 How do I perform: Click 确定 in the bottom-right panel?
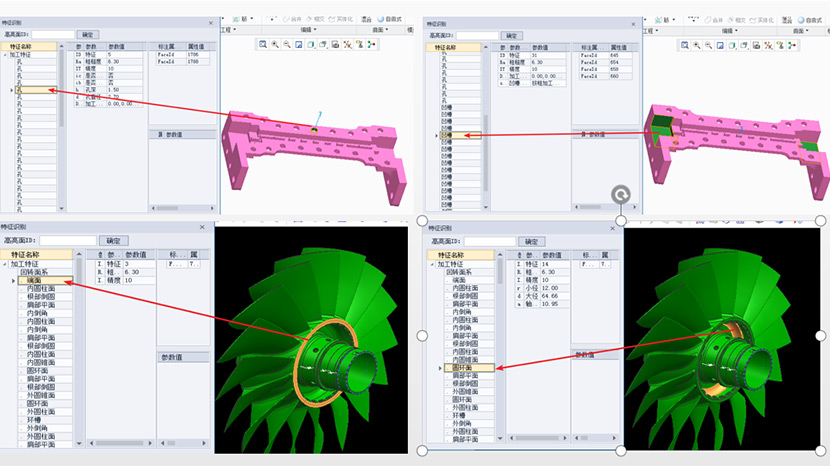click(x=531, y=241)
